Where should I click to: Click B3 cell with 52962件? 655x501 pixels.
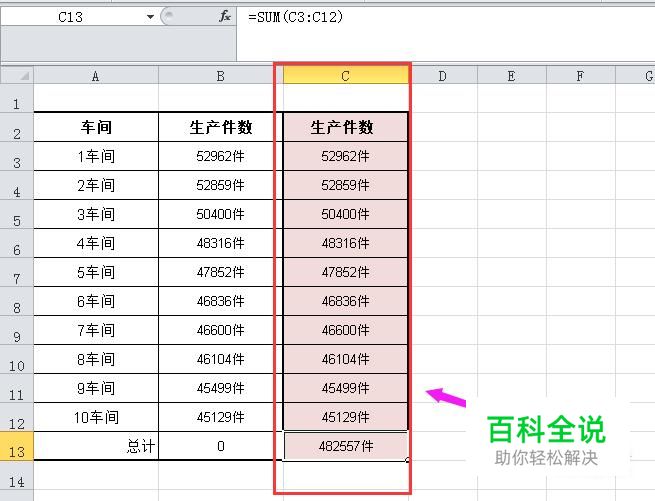click(221, 156)
